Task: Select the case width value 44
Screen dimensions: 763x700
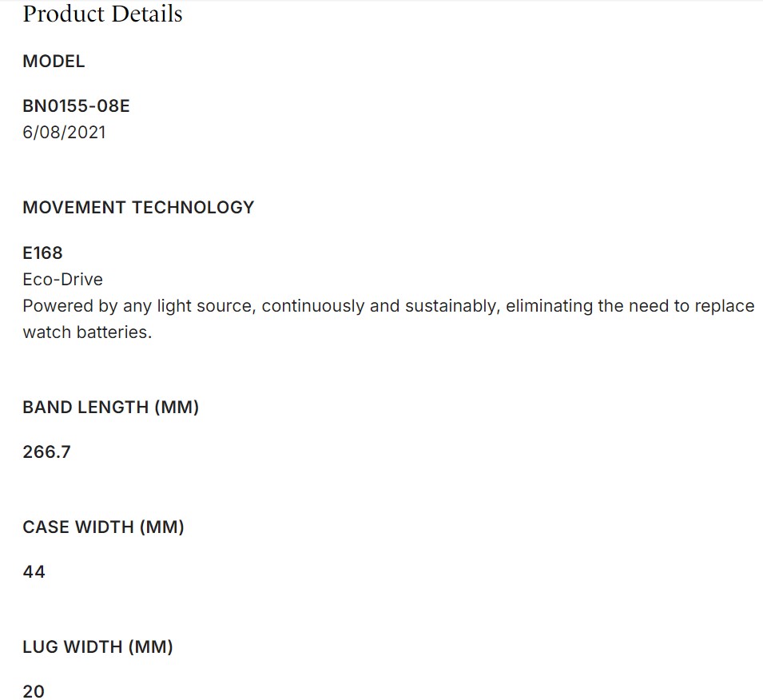Action: (34, 572)
